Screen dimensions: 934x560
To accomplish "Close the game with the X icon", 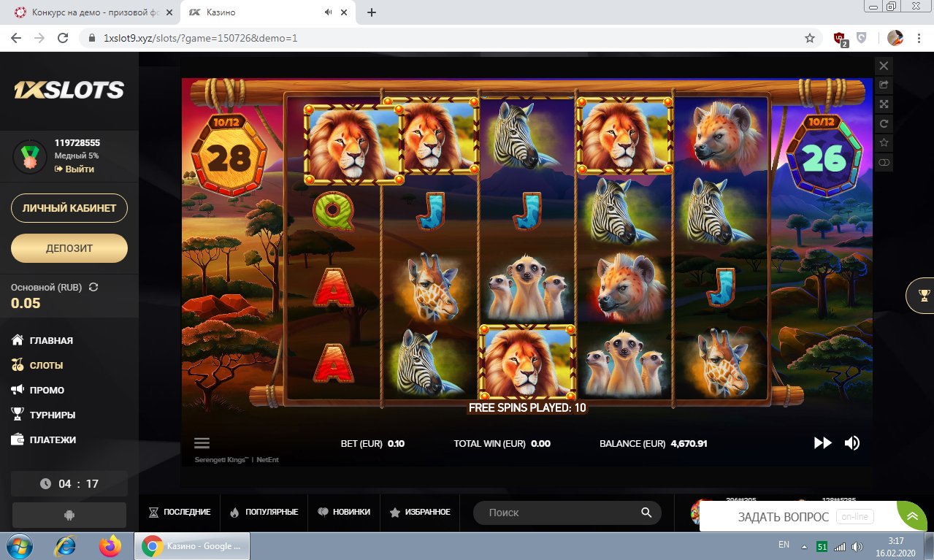I will pos(884,66).
